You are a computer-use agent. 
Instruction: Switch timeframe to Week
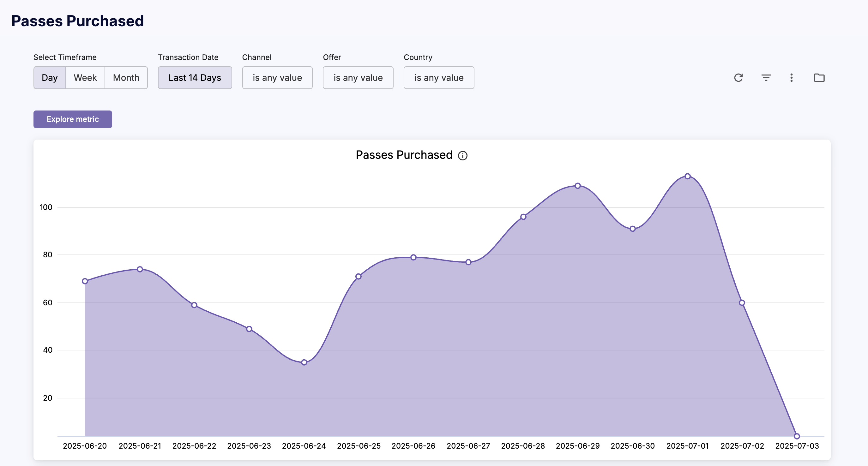(85, 78)
